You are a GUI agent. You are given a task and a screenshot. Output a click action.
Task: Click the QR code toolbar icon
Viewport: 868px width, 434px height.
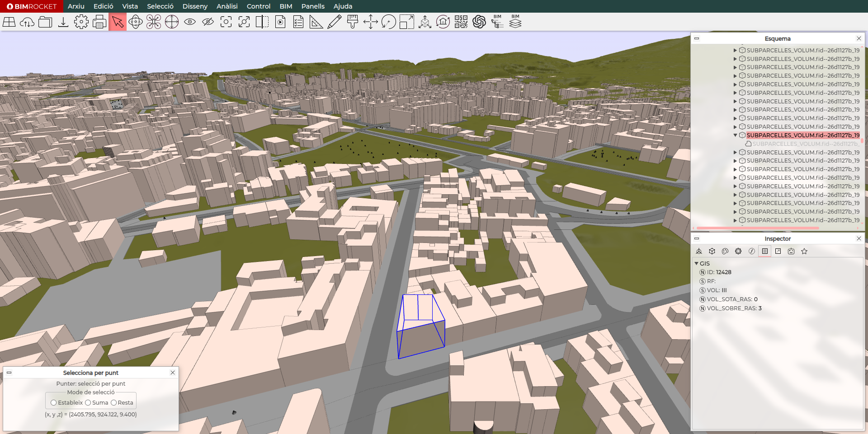pyautogui.click(x=461, y=22)
